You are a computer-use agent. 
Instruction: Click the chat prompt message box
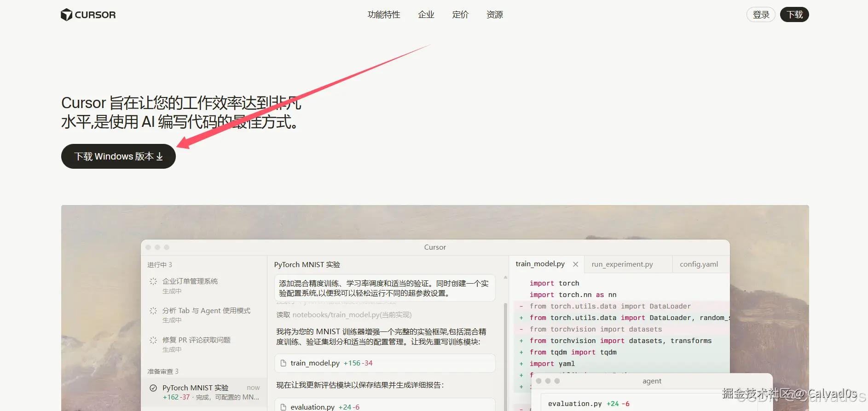[x=385, y=288]
